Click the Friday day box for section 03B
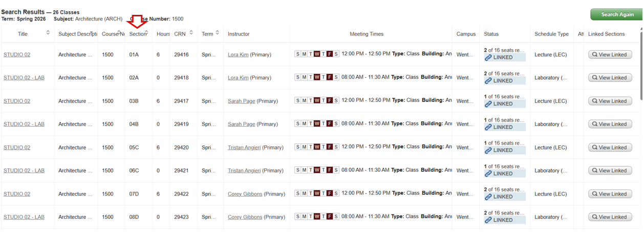The image size is (644, 232). [x=330, y=101]
